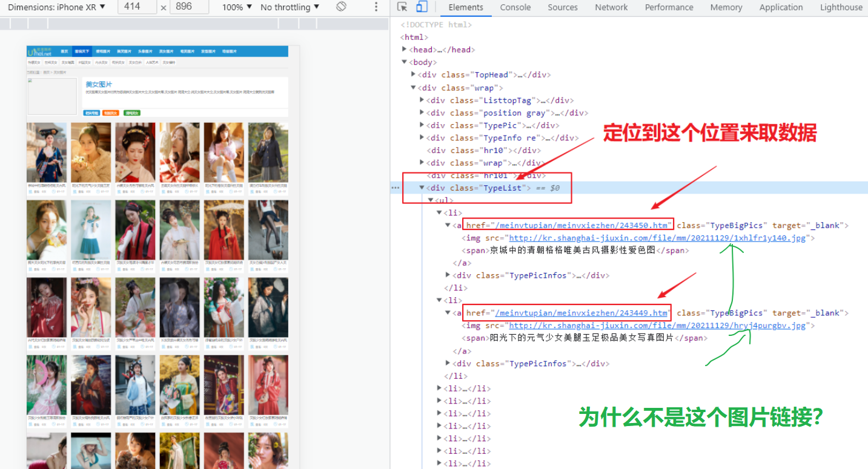Rotate the device viewport orientation
This screenshot has width=868, height=469.
[342, 7]
